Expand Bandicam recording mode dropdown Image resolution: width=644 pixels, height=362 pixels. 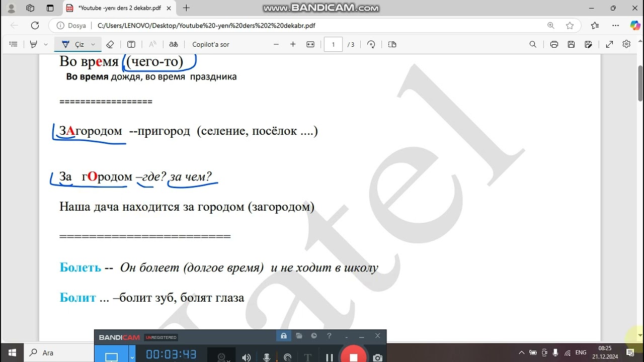point(132,357)
